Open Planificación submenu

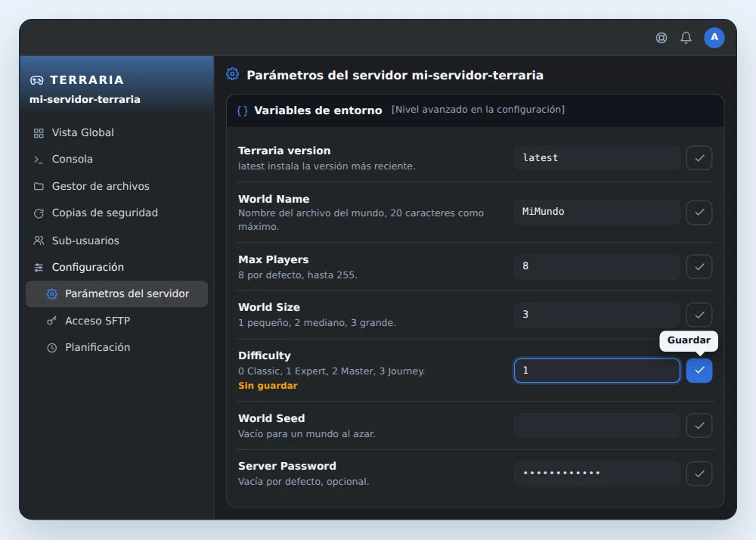pos(116,348)
